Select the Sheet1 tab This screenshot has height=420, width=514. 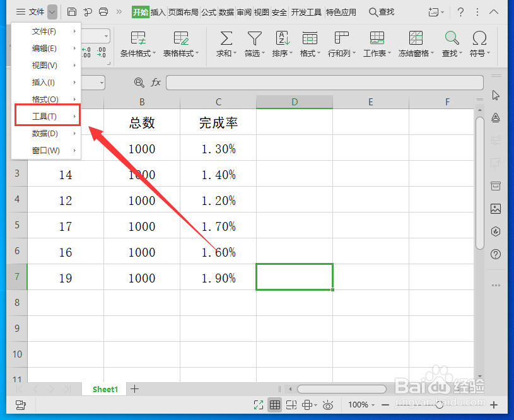click(x=105, y=389)
